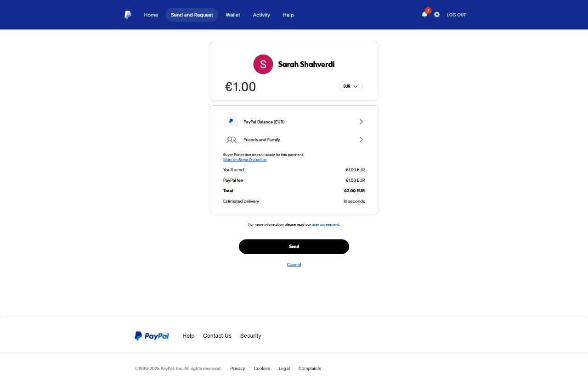The height and width of the screenshot is (391, 588).
Task: Click the PayPal logo in the footer
Action: [152, 336]
